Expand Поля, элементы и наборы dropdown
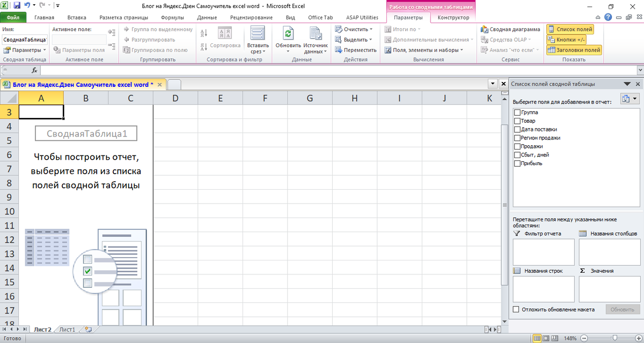 pyautogui.click(x=425, y=50)
